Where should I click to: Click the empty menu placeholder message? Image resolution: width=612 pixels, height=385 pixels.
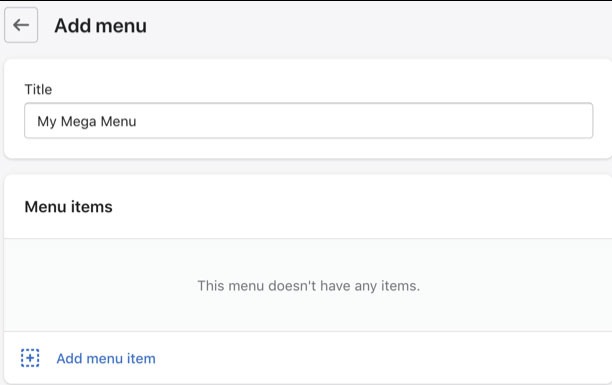[x=308, y=286]
